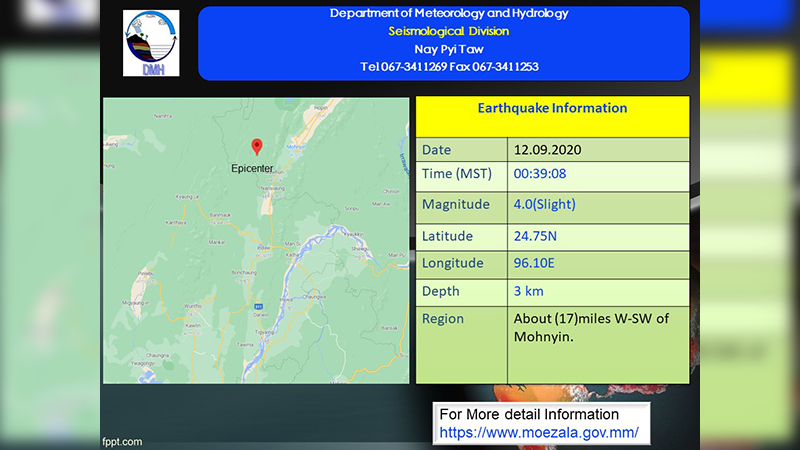This screenshot has height=450, width=800.
Task: Select the depth value 3 km
Action: pyautogui.click(x=529, y=291)
